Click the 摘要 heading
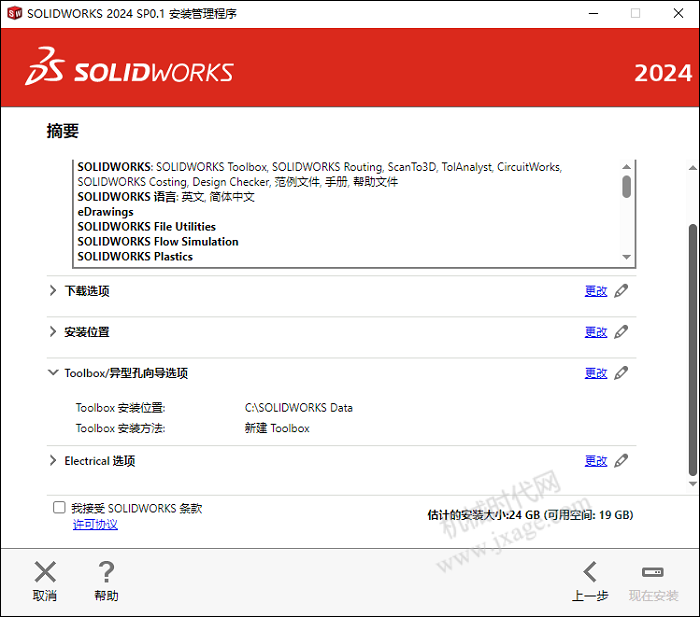The width and height of the screenshot is (700, 617). coord(63,131)
